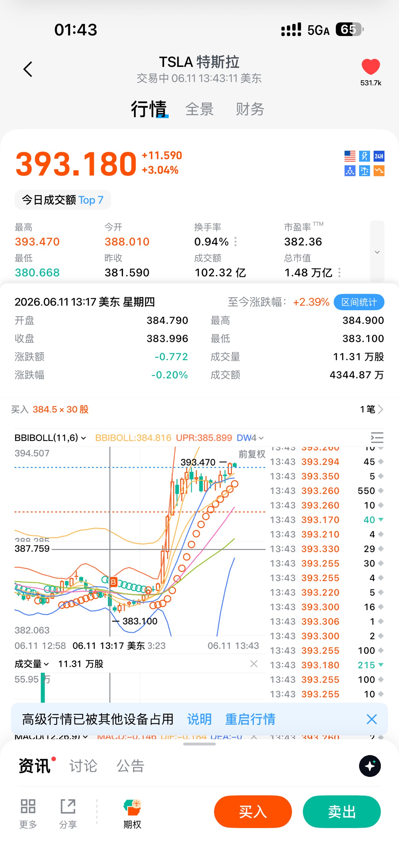Open the DW4 dropdown
The image size is (399, 868).
pyautogui.click(x=250, y=438)
